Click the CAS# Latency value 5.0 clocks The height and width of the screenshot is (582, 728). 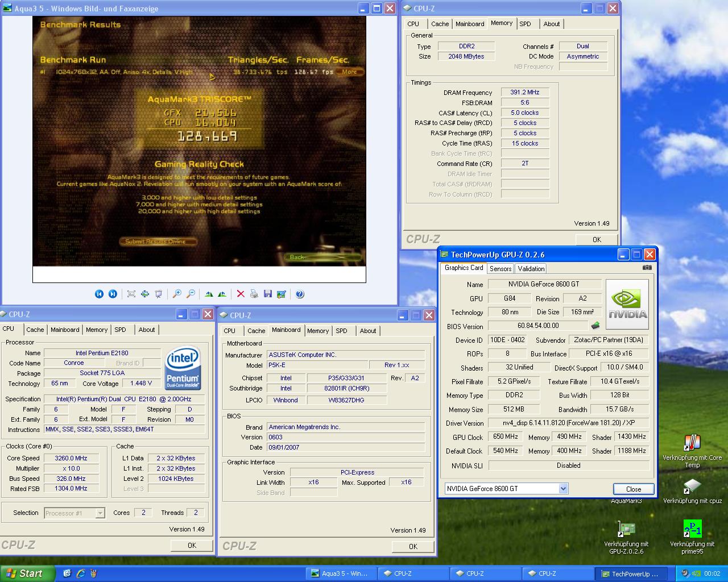tap(525, 113)
